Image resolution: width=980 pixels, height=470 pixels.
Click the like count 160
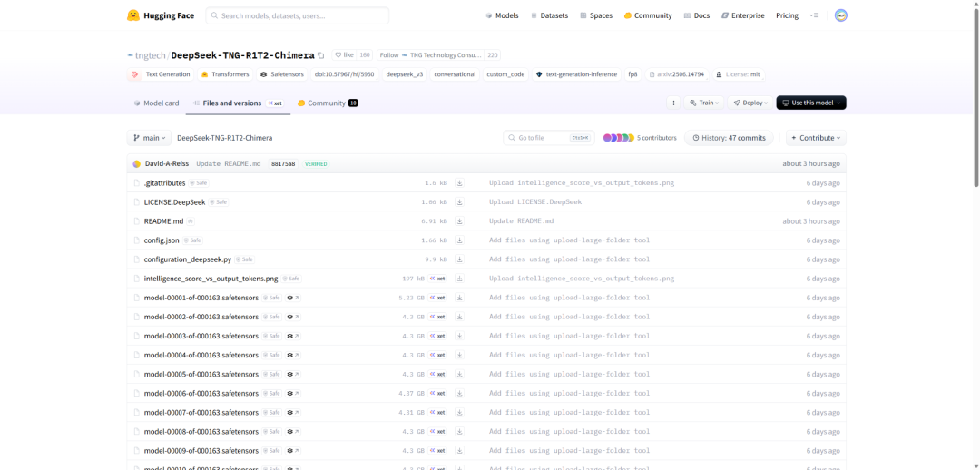[x=365, y=55]
